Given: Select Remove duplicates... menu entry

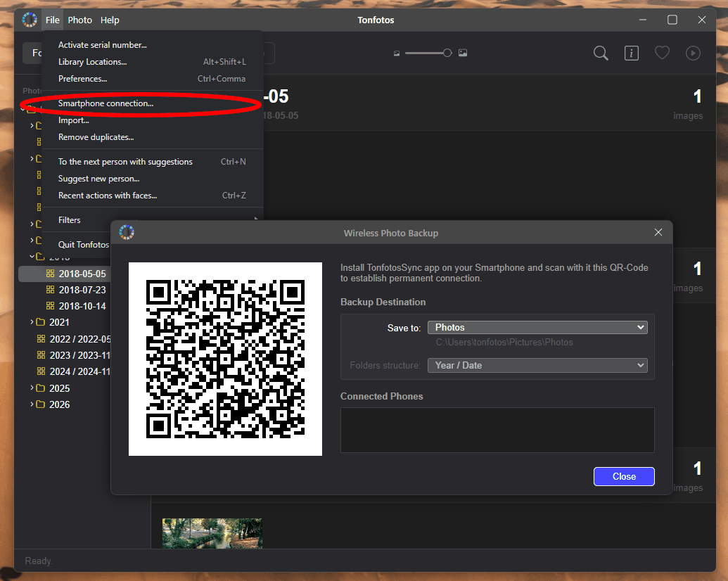Looking at the screenshot, I should (153, 137).
